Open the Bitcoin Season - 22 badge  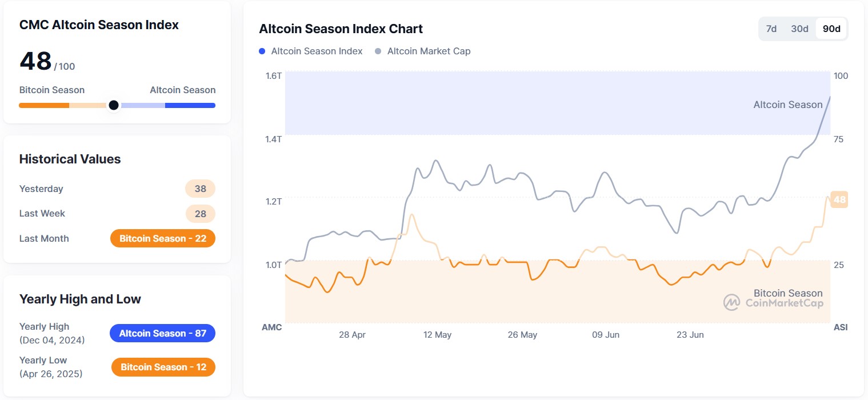pos(162,238)
